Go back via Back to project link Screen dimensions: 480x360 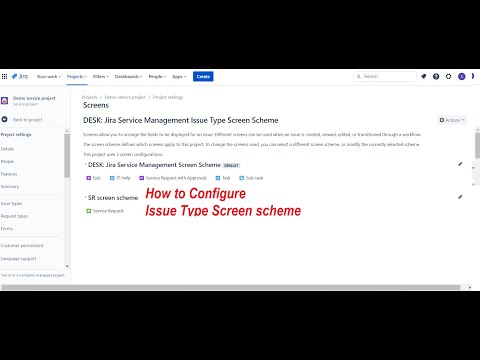27,120
